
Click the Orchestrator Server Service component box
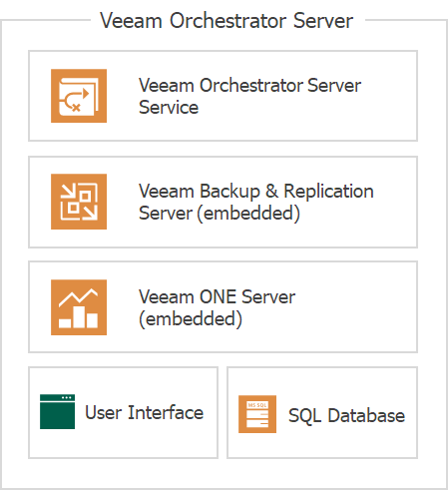click(x=223, y=96)
